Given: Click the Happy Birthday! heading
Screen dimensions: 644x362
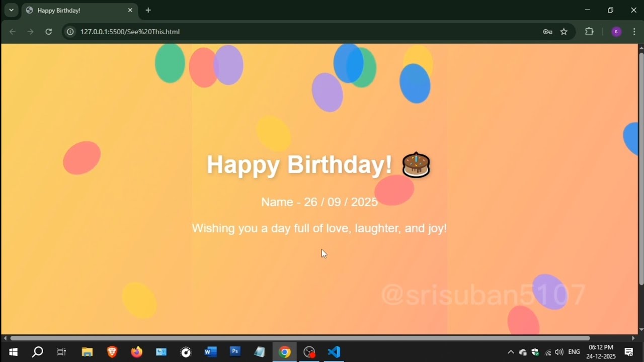Looking at the screenshot, I should (x=318, y=165).
